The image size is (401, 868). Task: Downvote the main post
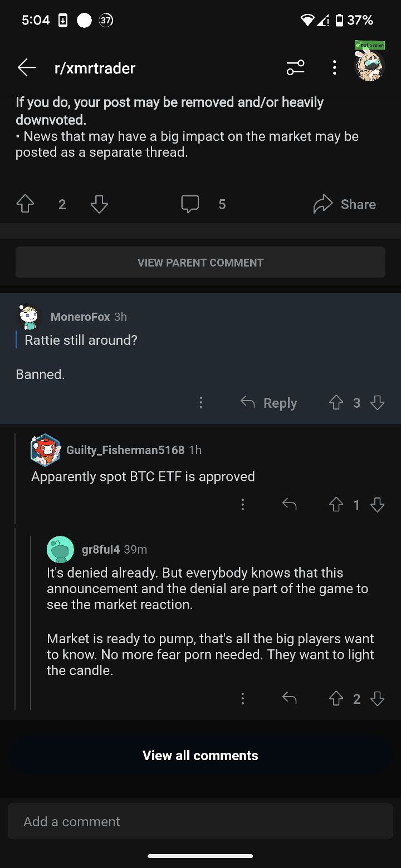pyautogui.click(x=99, y=204)
